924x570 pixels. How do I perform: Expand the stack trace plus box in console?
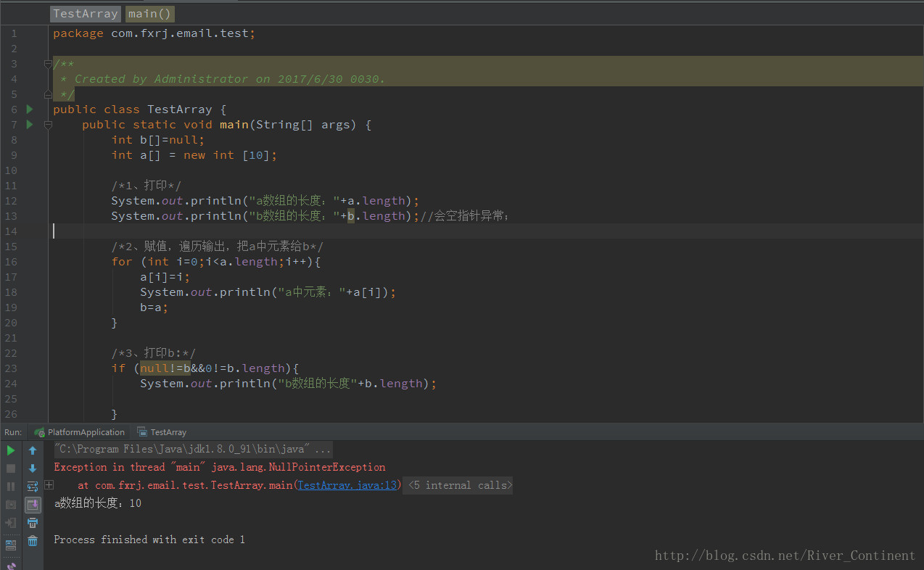49,485
